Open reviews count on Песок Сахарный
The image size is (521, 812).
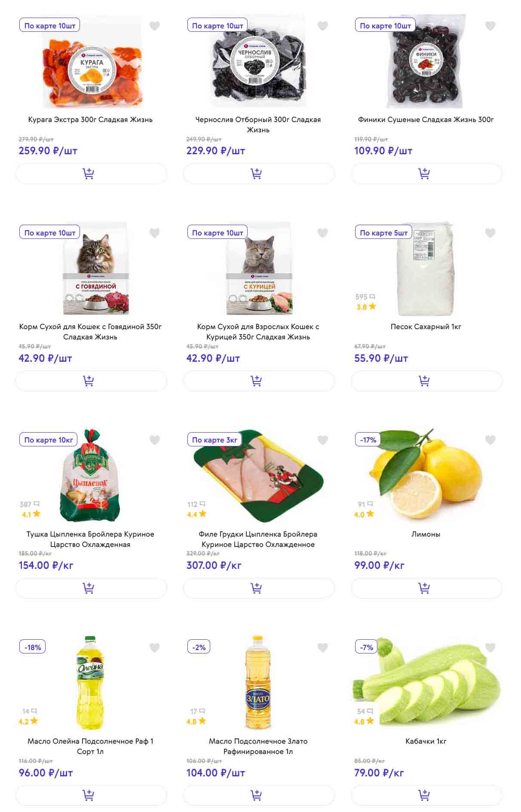[365, 297]
